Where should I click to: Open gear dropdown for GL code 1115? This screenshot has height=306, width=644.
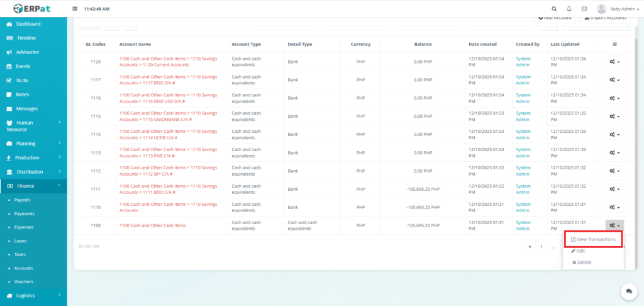(614, 116)
